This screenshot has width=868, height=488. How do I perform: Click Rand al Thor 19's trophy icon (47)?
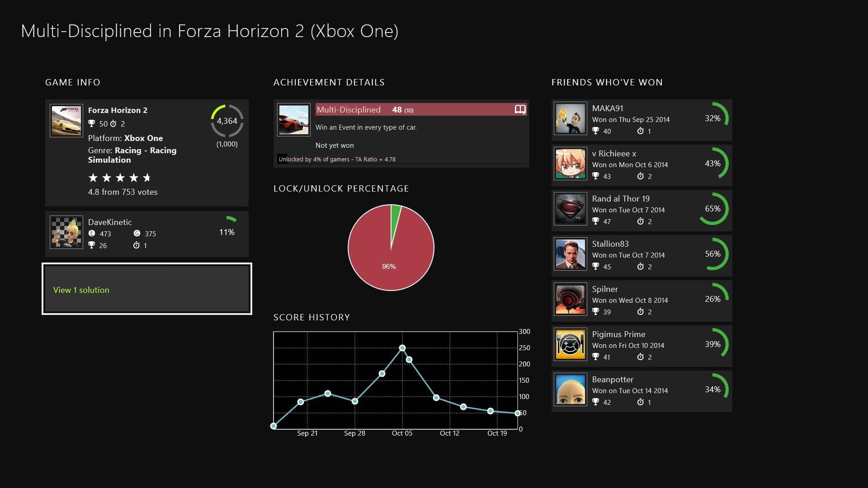[596, 221]
